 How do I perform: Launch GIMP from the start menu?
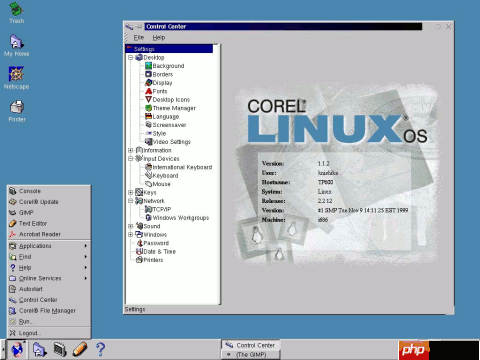point(49,212)
